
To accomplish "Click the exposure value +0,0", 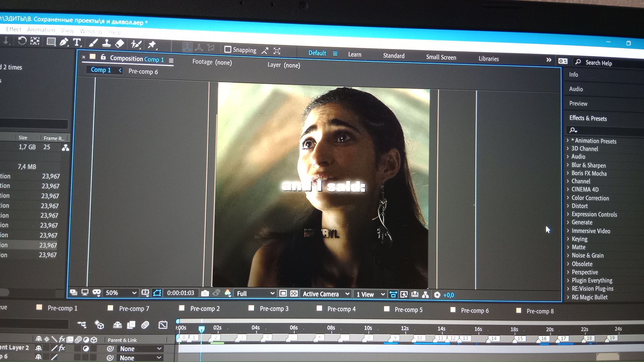I will (x=448, y=295).
